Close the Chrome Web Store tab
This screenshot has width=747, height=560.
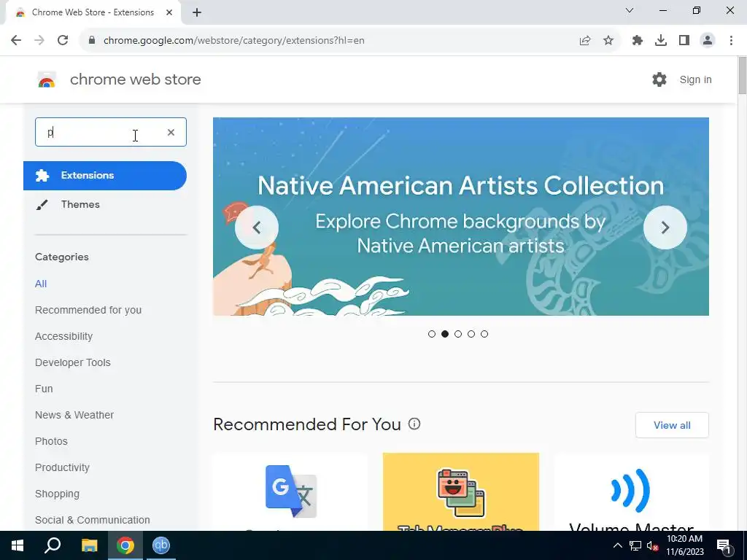[169, 12]
